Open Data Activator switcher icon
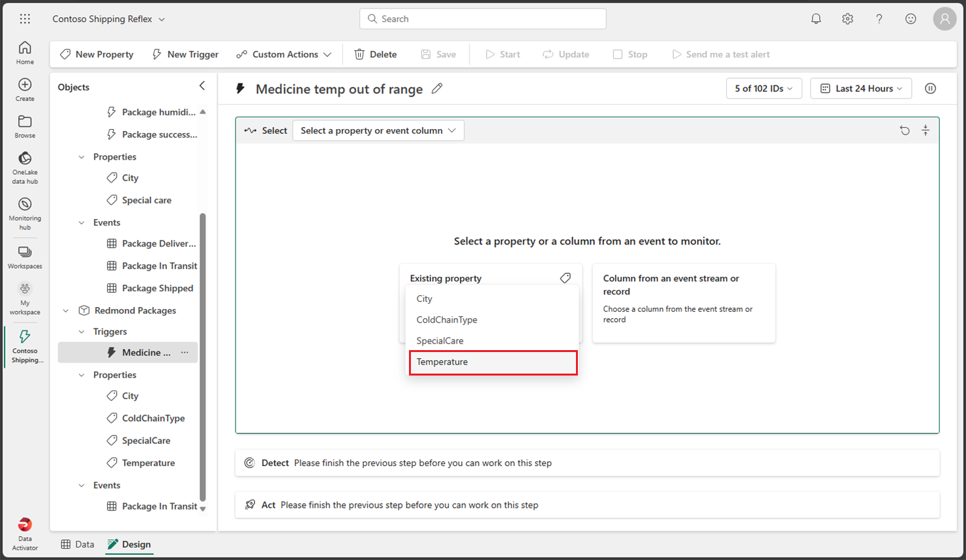The width and height of the screenshot is (966, 560). 25,535
